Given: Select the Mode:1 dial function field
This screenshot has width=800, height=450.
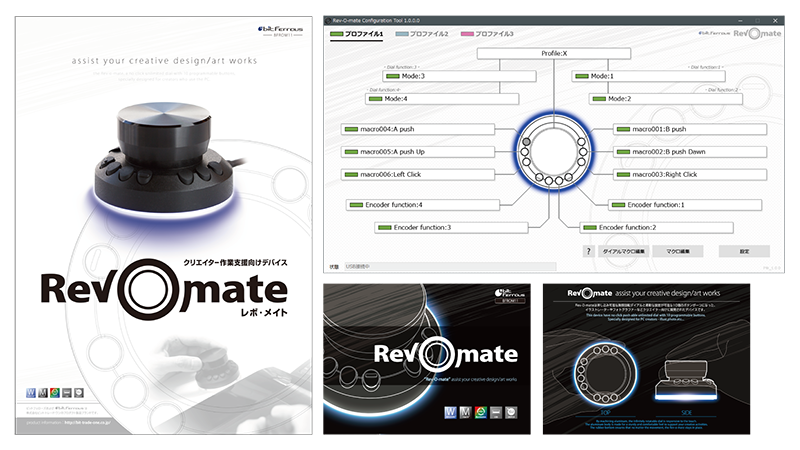Looking at the screenshot, I should [x=648, y=76].
